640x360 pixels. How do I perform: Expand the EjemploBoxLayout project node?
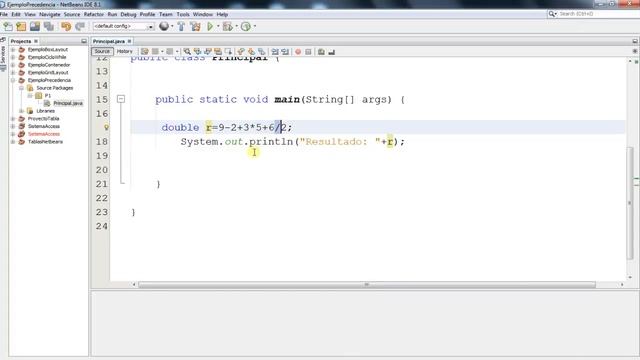pos(13,49)
